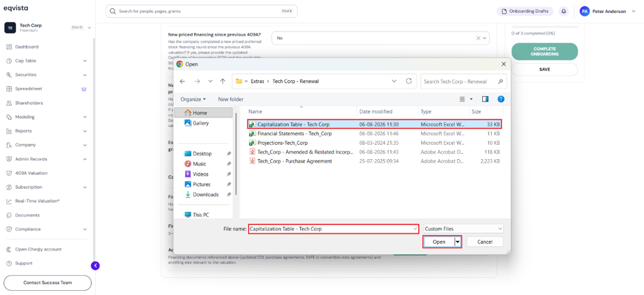Click the Extras breadcrumb in address bar
This screenshot has width=644, height=295.
(257, 82)
